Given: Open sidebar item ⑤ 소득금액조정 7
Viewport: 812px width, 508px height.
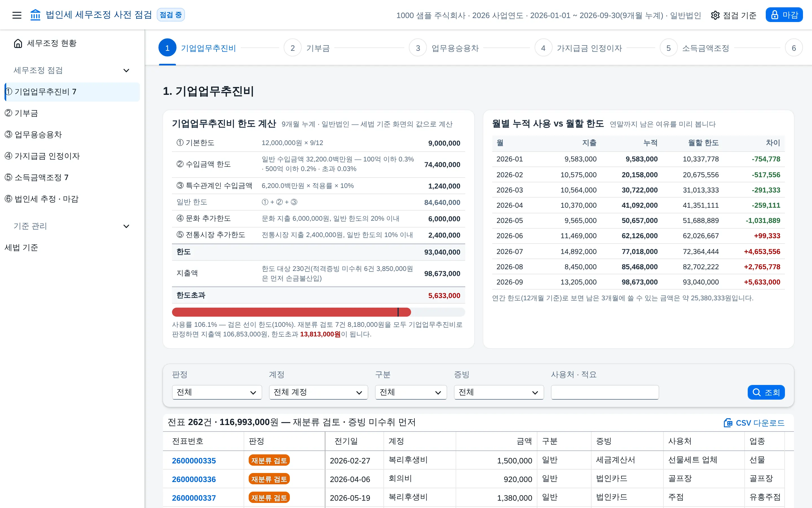Looking at the screenshot, I should click(72, 178).
